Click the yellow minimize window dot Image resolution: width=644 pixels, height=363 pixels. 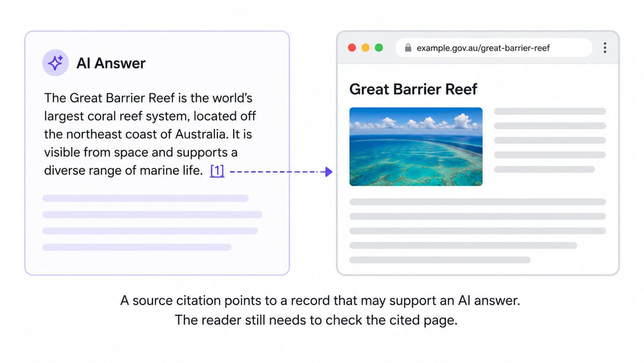point(366,48)
